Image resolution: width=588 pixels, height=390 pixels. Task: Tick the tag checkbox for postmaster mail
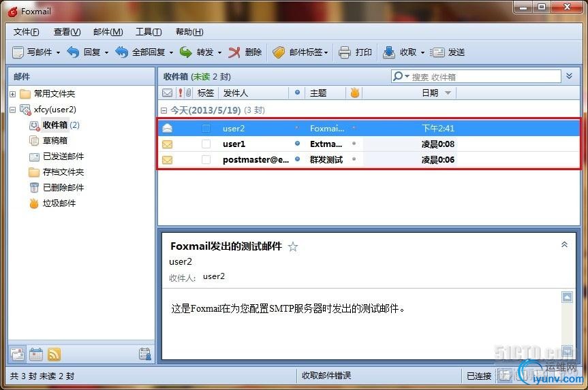(206, 159)
